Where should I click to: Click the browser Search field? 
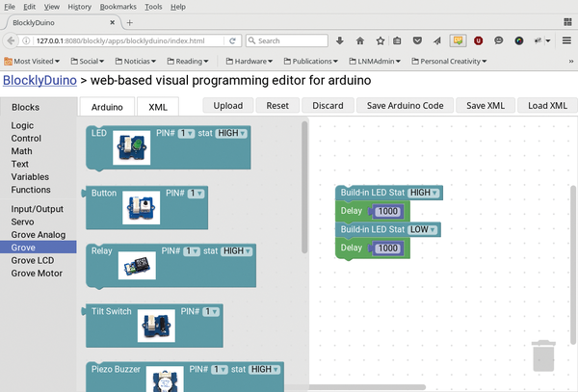tap(287, 40)
